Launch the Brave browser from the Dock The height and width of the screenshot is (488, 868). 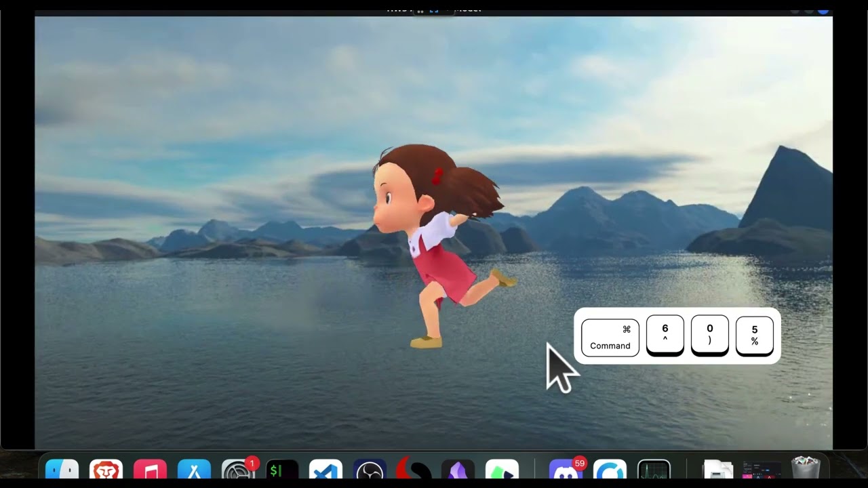pyautogui.click(x=106, y=470)
